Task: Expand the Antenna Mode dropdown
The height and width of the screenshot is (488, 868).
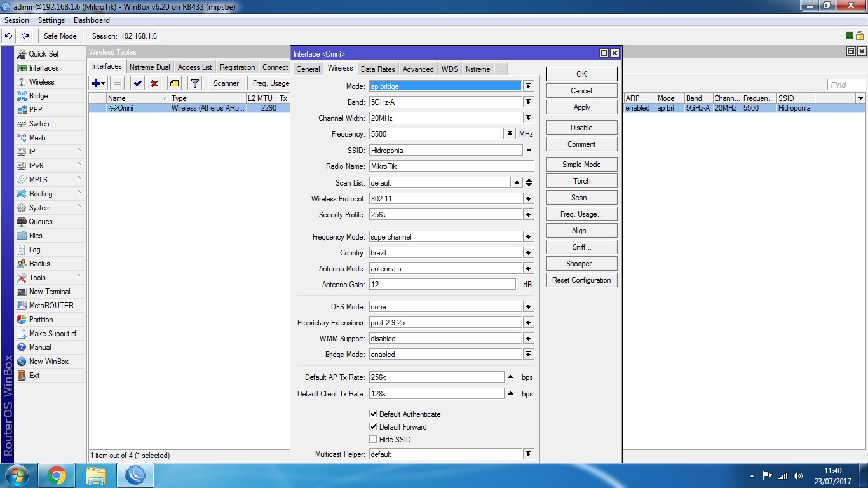Action: pyautogui.click(x=528, y=269)
